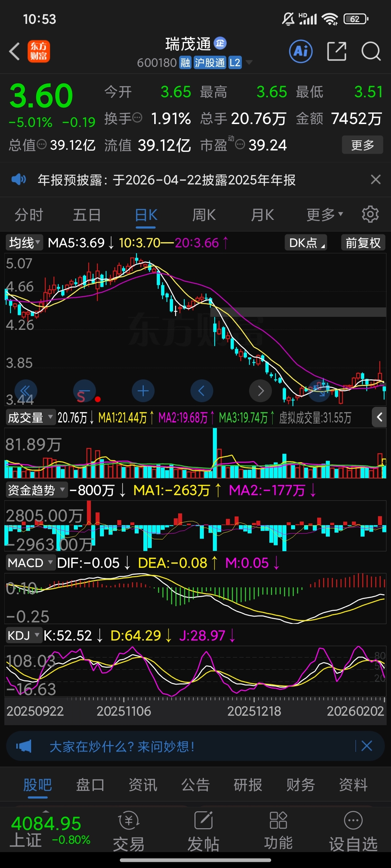Tap the S zoom-out chart button

click(x=84, y=391)
